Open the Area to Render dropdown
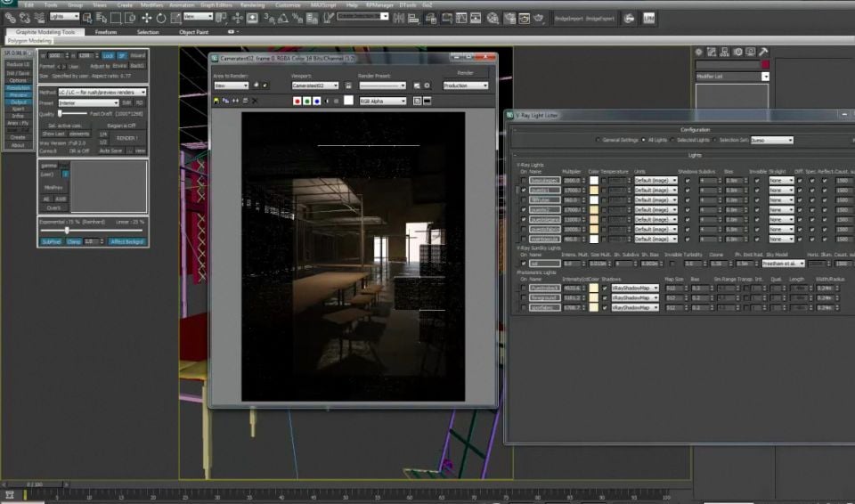Screen dimensions: 855x504 pos(232,85)
